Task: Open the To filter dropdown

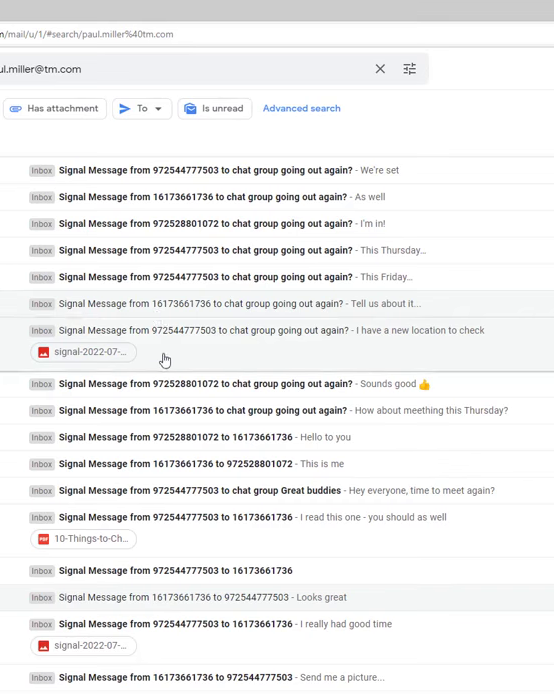Action: coord(142,108)
